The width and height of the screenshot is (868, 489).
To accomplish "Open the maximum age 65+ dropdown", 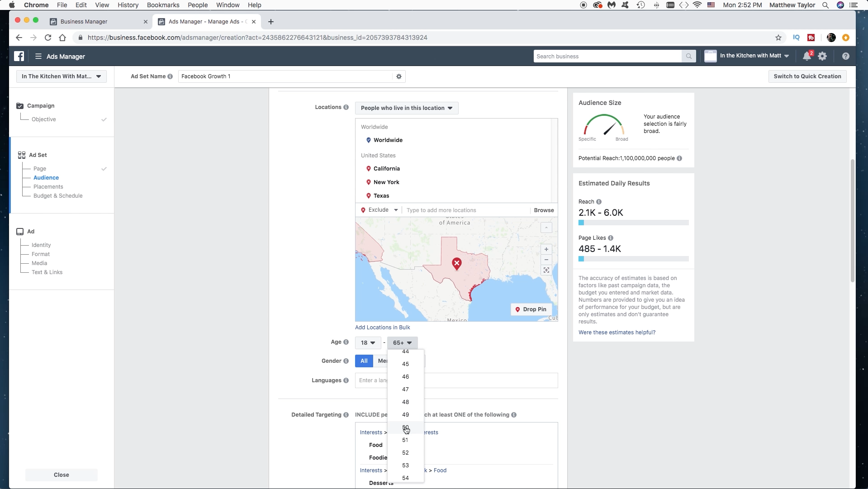I will click(x=403, y=343).
